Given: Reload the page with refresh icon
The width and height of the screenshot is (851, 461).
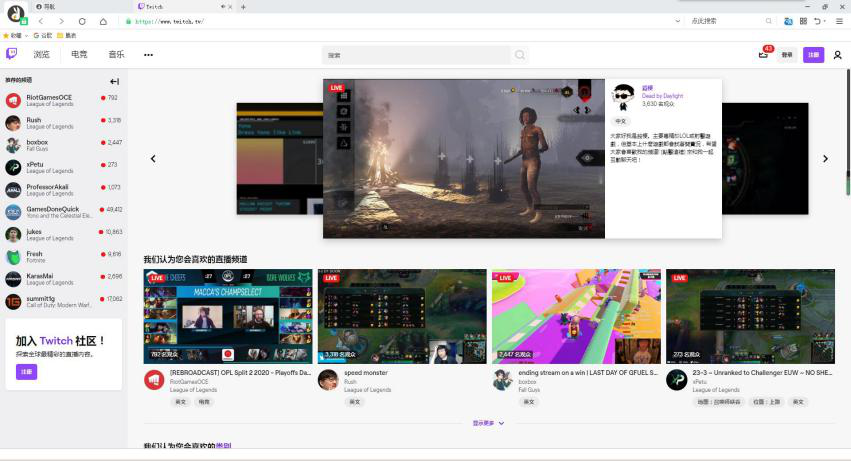Looking at the screenshot, I should [x=82, y=21].
